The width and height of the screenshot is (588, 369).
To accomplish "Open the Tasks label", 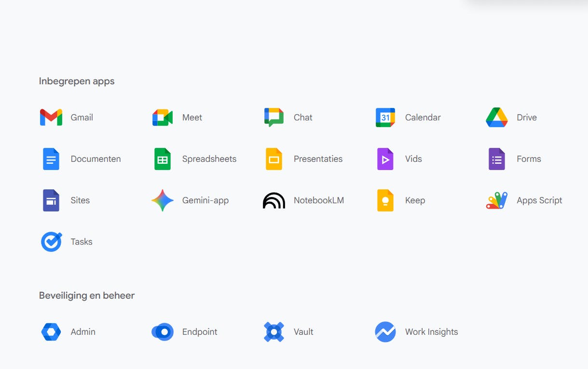I will coord(82,242).
